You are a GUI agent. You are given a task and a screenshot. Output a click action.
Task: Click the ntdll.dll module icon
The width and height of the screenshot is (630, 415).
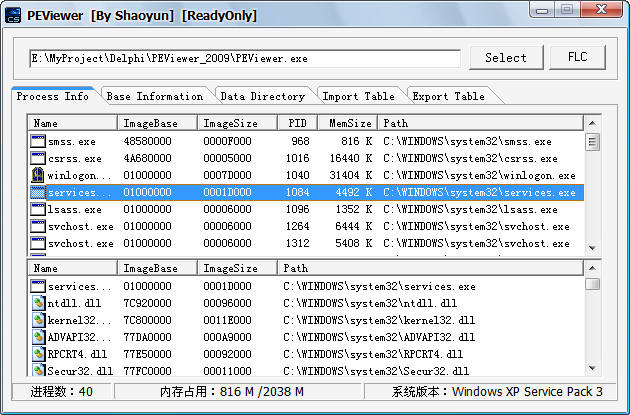(38, 303)
